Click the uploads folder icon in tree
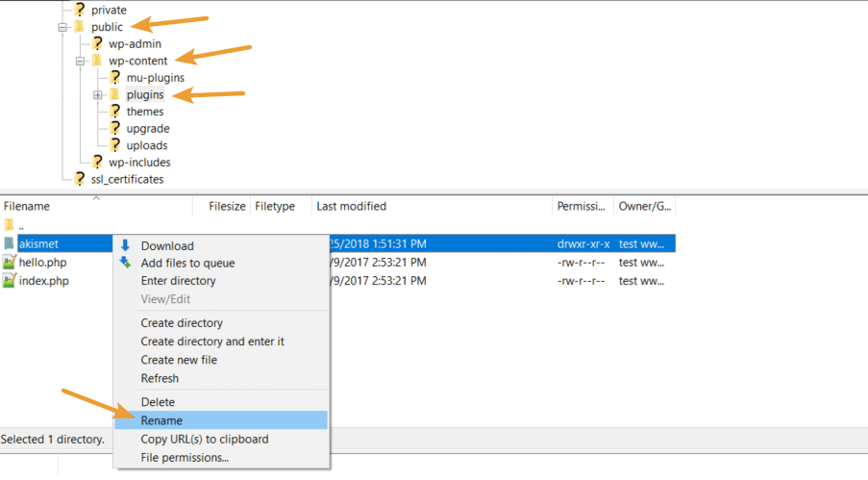 tap(114, 145)
